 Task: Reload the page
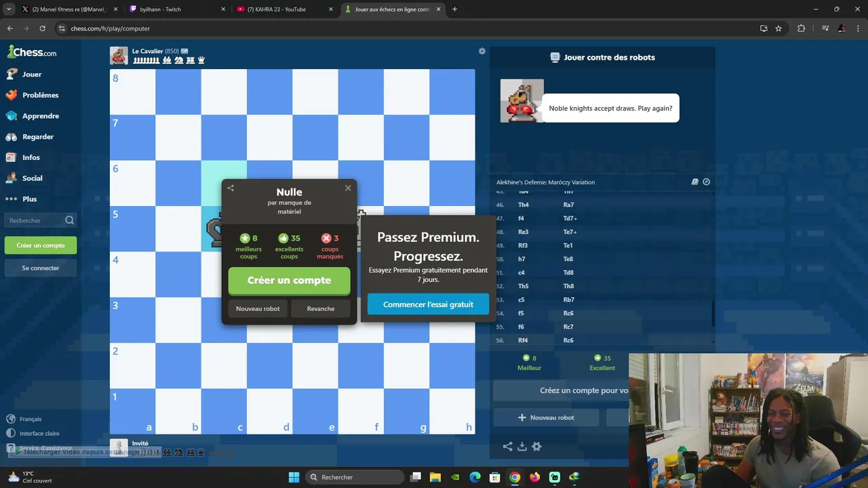pyautogui.click(x=42, y=28)
